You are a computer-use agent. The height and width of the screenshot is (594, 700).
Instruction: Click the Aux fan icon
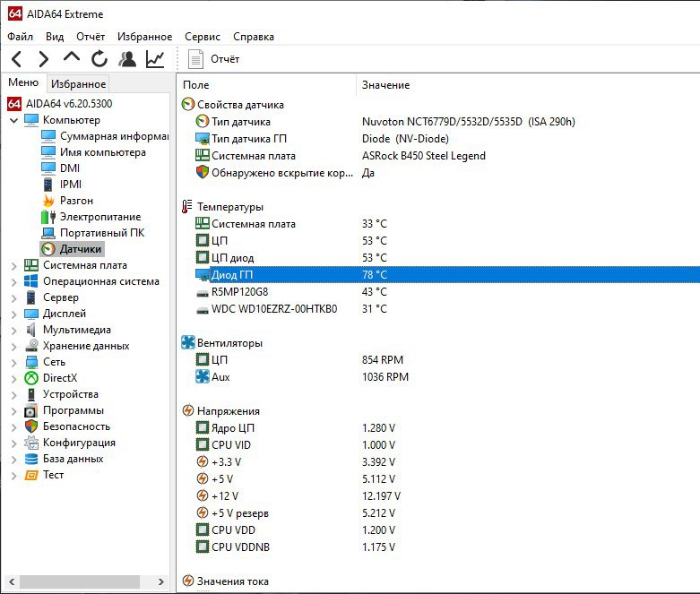pos(203,376)
